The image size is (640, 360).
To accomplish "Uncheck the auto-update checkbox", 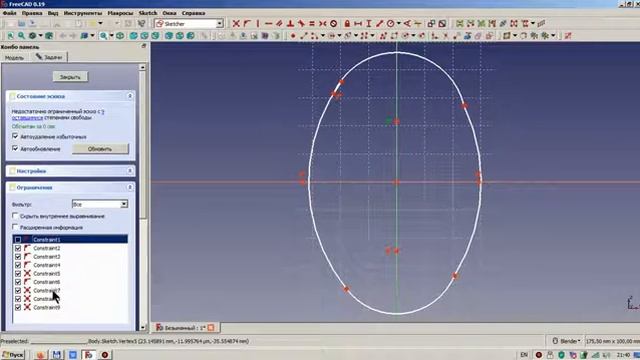I will [x=15, y=149].
